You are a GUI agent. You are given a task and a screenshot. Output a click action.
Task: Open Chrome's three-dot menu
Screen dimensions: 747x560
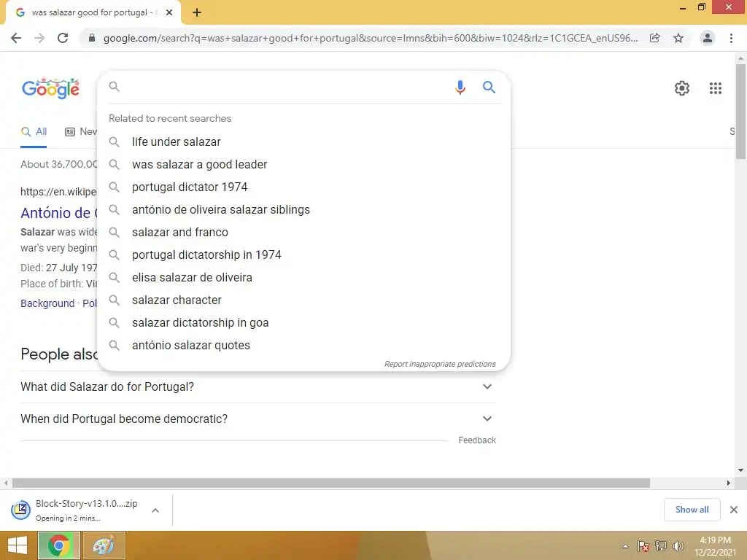[731, 38]
